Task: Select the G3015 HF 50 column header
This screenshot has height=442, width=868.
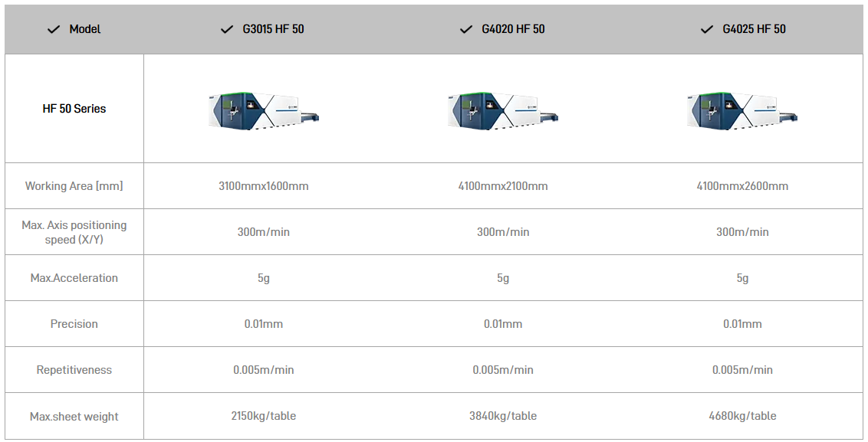Action: click(273, 29)
